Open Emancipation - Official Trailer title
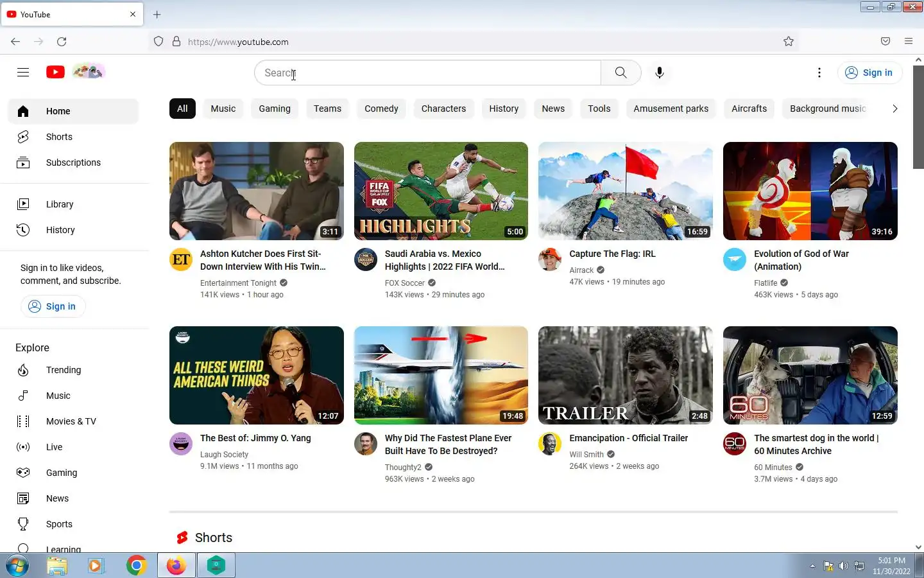Image resolution: width=924 pixels, height=578 pixels. point(628,438)
